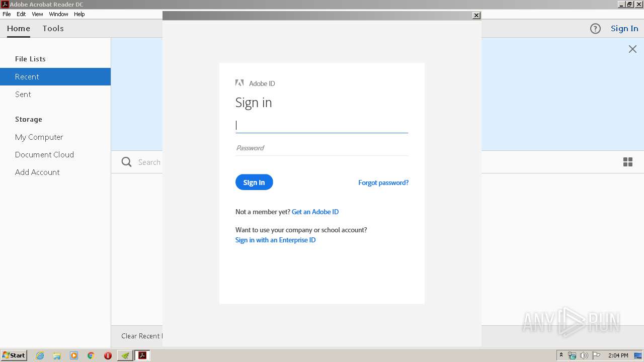Image resolution: width=644 pixels, height=362 pixels.
Task: Click Sign In in top bar
Action: pos(624,29)
